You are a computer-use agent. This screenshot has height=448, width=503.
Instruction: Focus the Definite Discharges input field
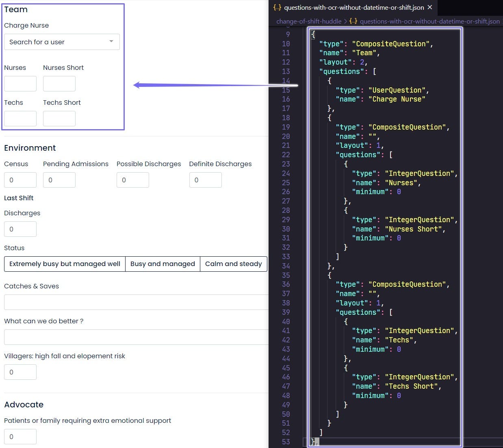point(206,180)
